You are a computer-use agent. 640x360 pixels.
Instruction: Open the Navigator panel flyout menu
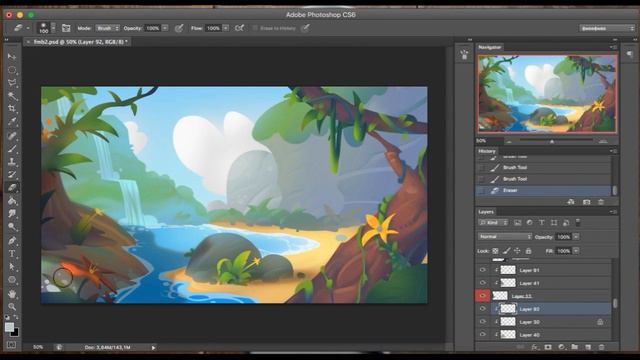[x=613, y=47]
